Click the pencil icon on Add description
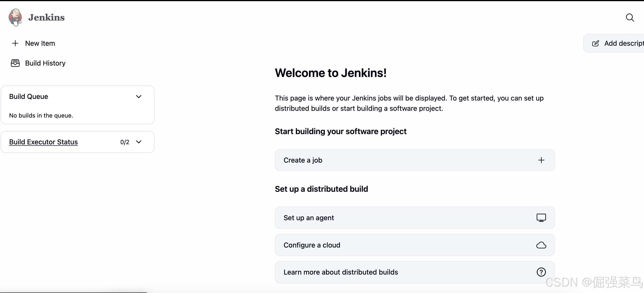The width and height of the screenshot is (644, 293). (x=595, y=43)
